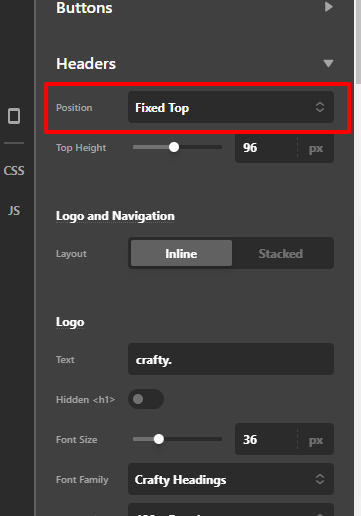The height and width of the screenshot is (516, 361).
Task: Select Inline logo layout
Action: [181, 253]
